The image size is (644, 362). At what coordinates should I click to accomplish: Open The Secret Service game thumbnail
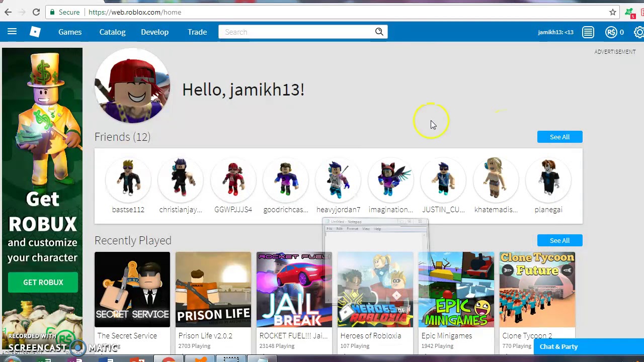click(132, 290)
